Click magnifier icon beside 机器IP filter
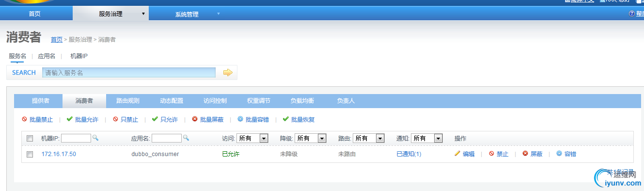The height and width of the screenshot is (191, 644). (95, 138)
